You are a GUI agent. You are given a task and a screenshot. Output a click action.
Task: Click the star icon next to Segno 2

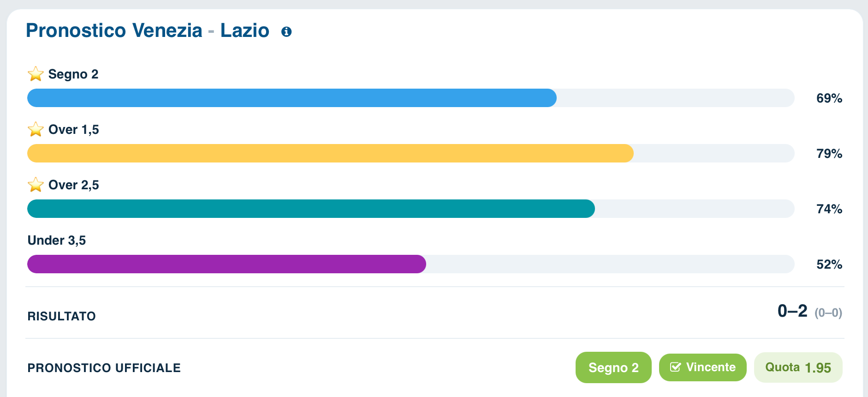click(x=36, y=74)
